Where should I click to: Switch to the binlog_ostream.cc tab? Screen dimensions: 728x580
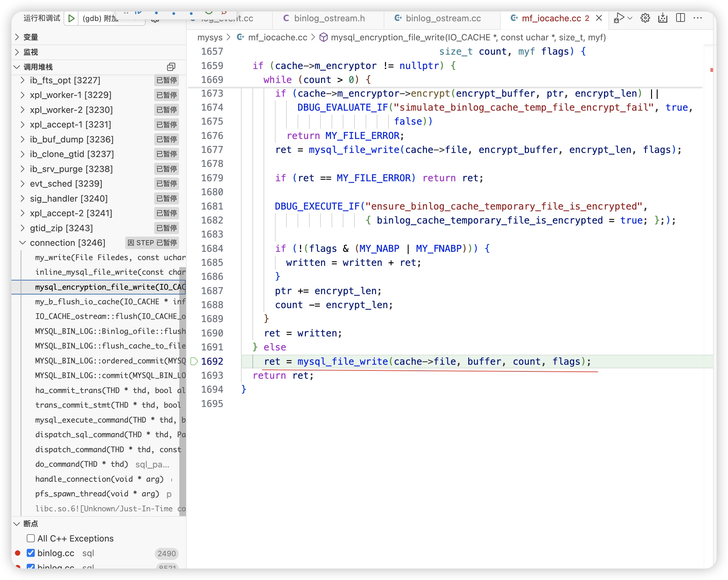(x=443, y=18)
